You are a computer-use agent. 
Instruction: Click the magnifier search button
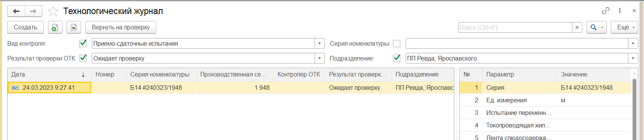[x=596, y=27]
